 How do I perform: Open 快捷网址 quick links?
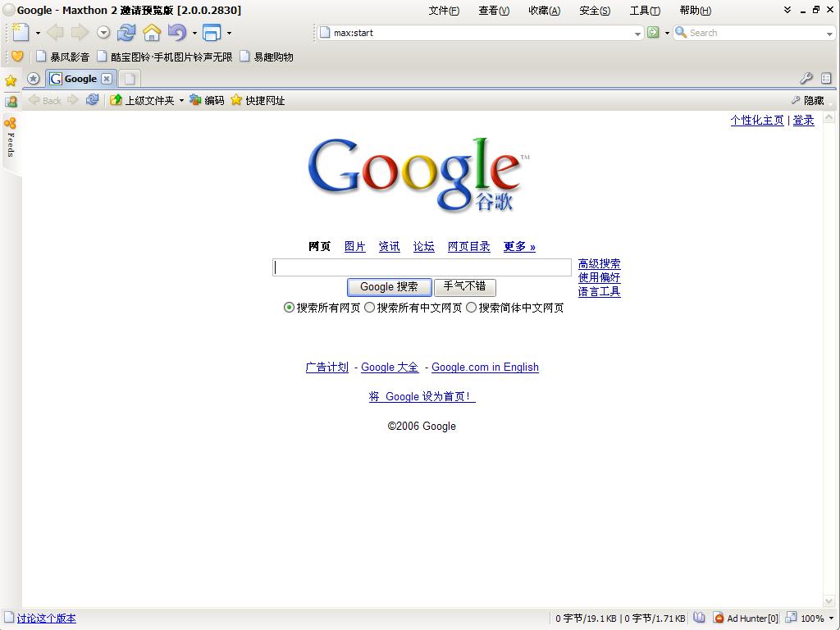point(258,100)
